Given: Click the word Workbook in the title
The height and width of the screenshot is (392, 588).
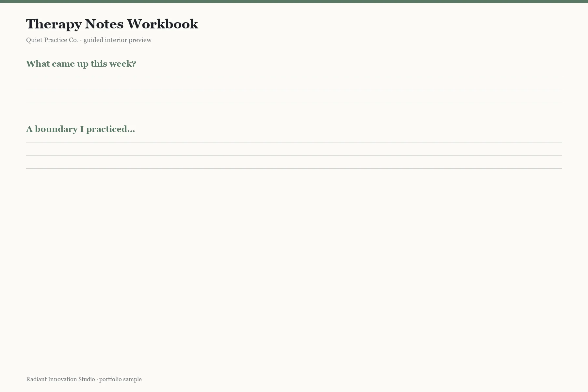Looking at the screenshot, I should click(162, 24).
